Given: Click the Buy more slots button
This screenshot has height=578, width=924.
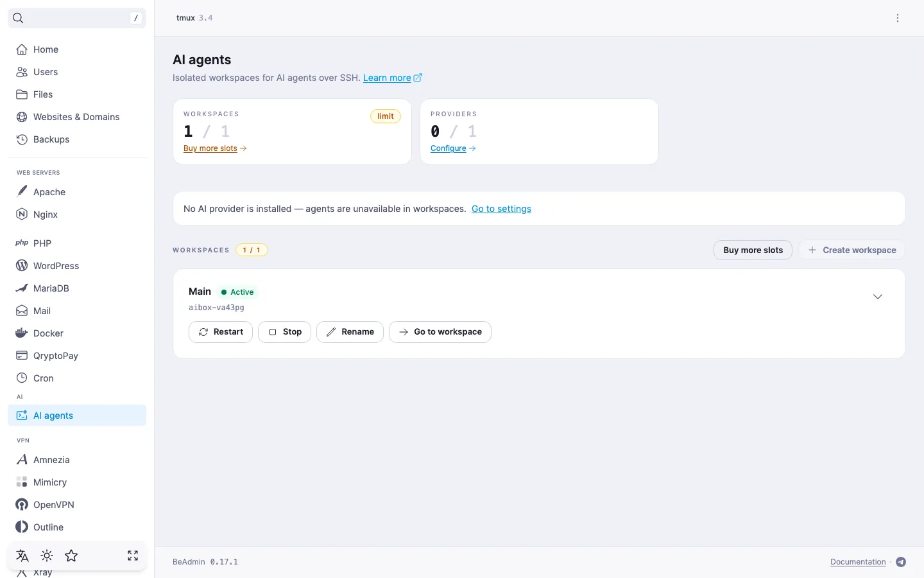Looking at the screenshot, I should (753, 250).
